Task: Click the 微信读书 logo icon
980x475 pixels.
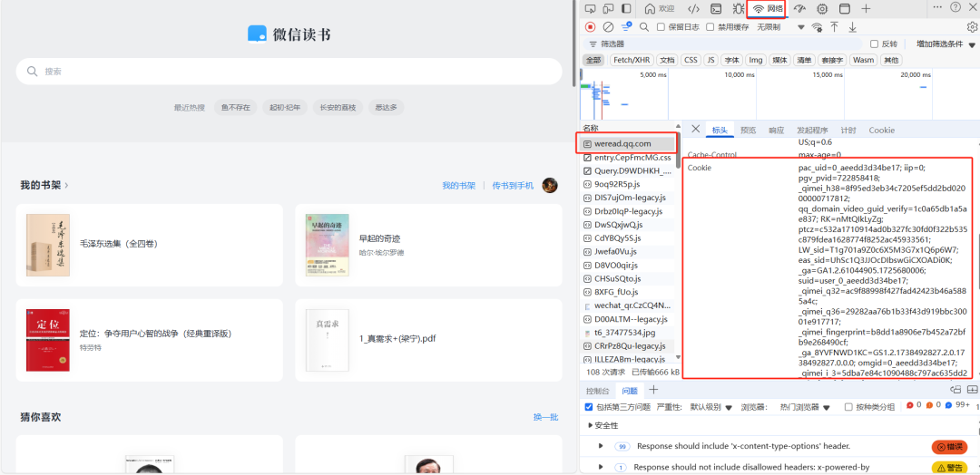Action: click(x=257, y=34)
